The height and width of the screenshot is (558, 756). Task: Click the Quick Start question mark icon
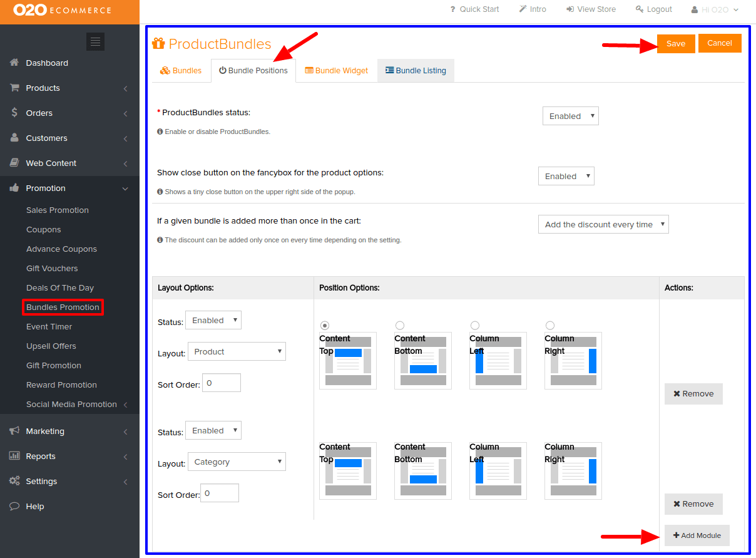pos(452,9)
